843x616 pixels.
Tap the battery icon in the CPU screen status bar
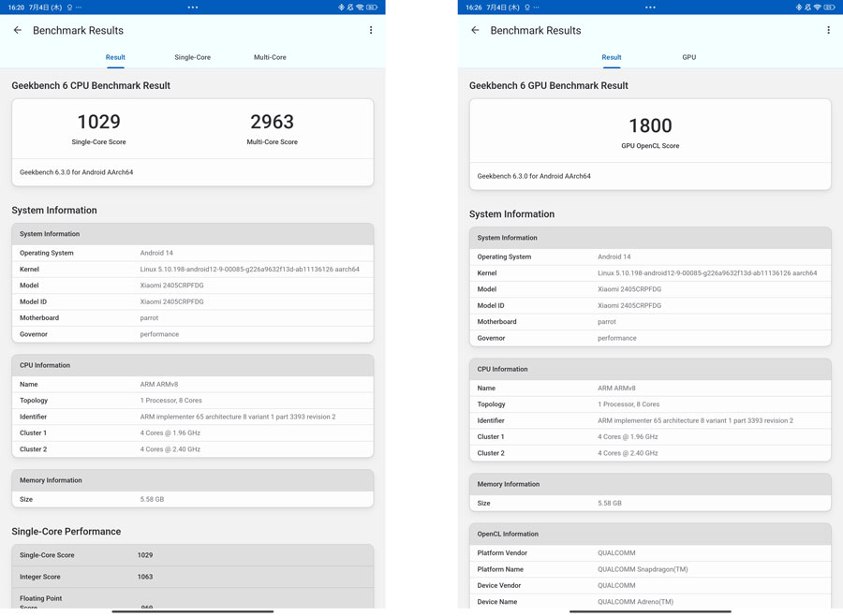(x=372, y=7)
